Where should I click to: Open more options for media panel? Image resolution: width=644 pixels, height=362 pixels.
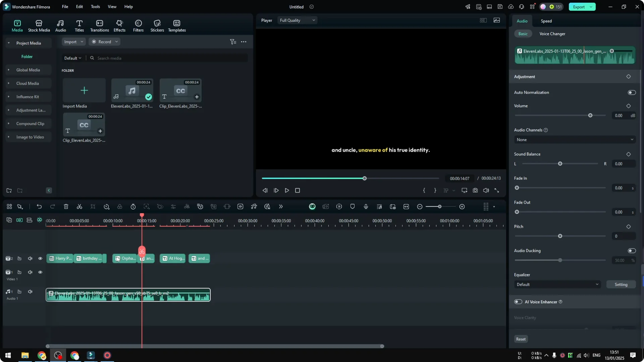(244, 42)
